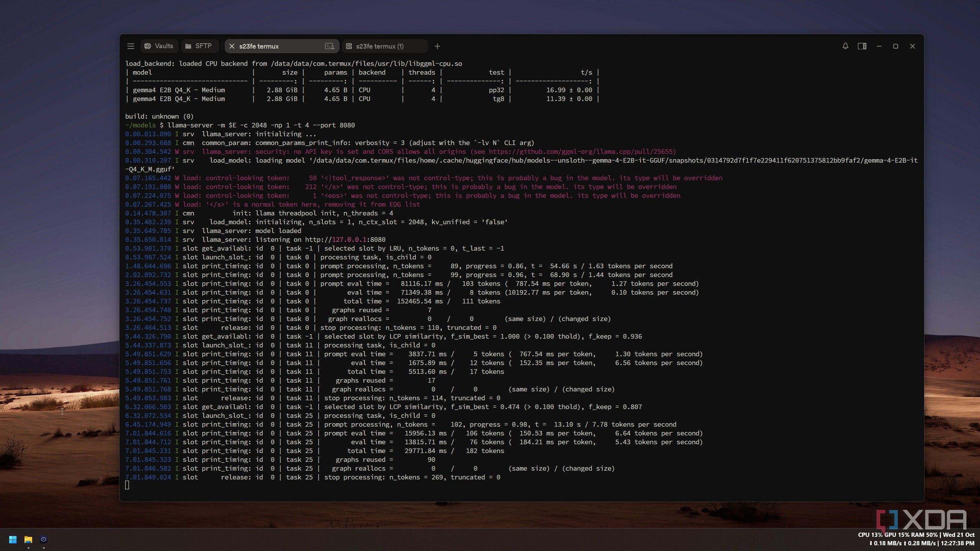Open the Vaults tab
Viewport: 980px width, 551px height.
159,46
